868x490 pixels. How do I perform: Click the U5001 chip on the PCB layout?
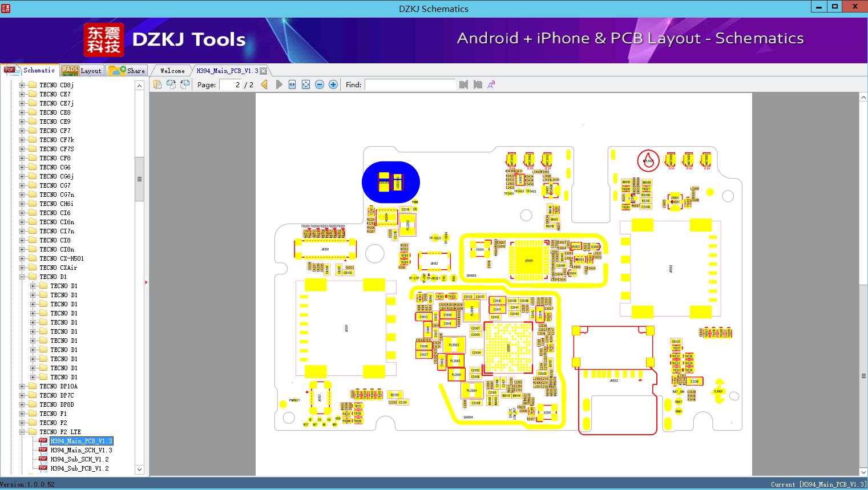coord(528,261)
